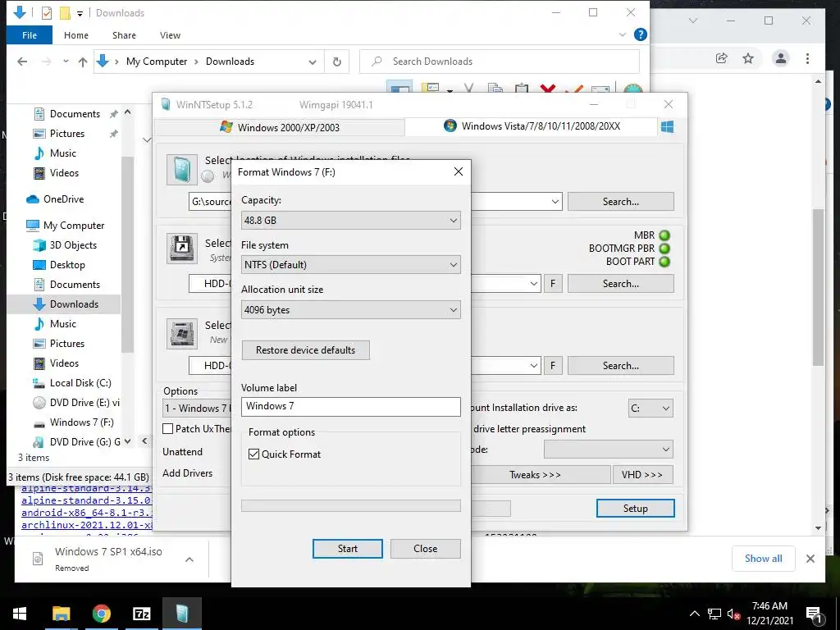Open Windows Start menu

20,614
